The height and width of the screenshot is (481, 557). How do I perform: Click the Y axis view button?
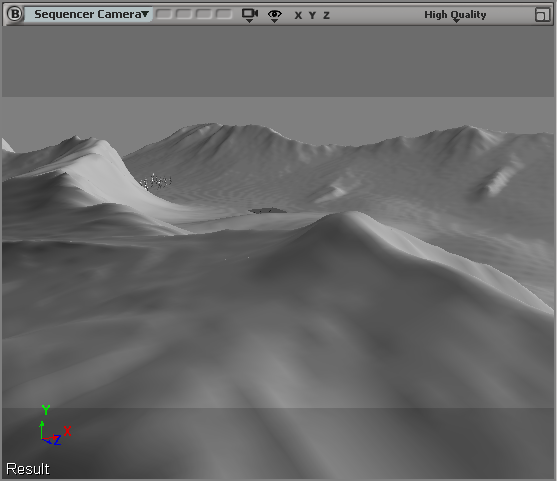(x=312, y=15)
